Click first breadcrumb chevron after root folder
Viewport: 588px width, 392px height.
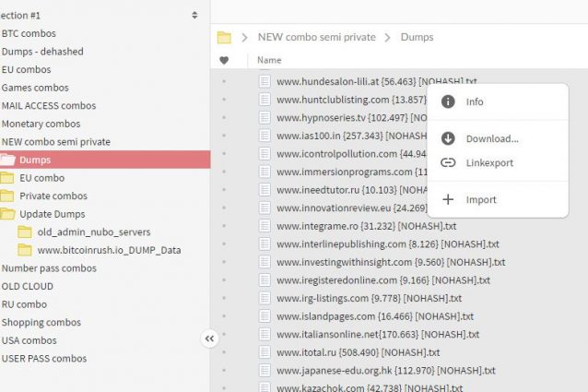(244, 38)
